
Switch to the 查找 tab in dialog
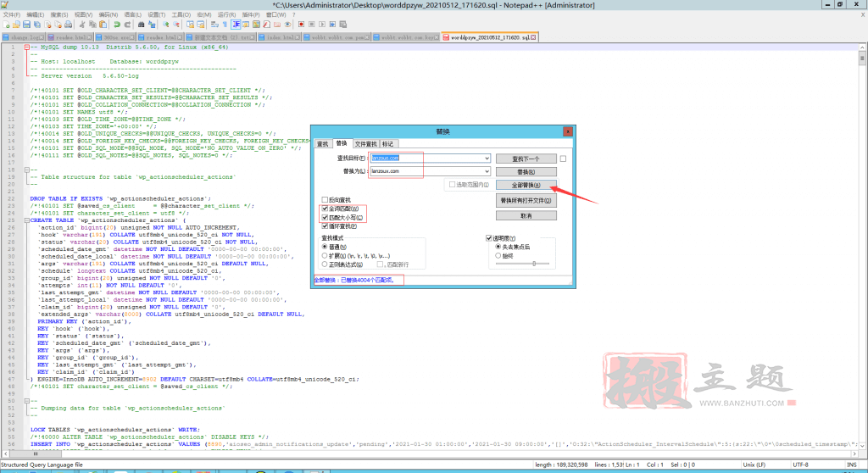[323, 144]
